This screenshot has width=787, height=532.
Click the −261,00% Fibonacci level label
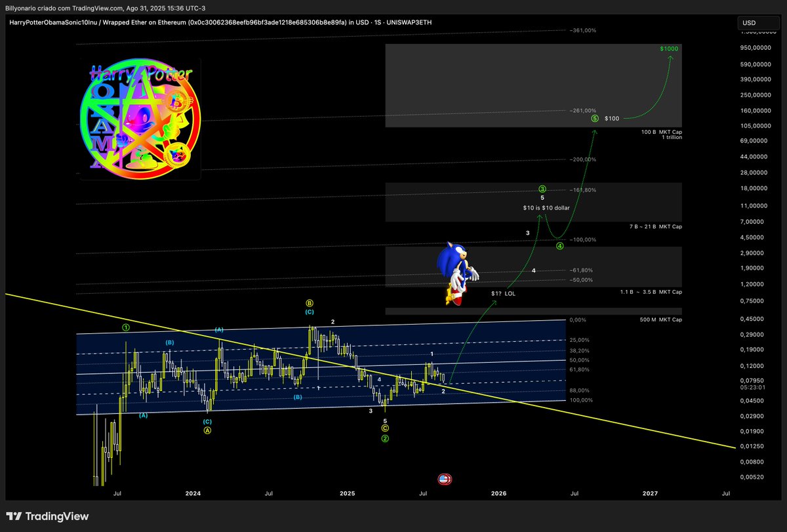[x=583, y=110]
